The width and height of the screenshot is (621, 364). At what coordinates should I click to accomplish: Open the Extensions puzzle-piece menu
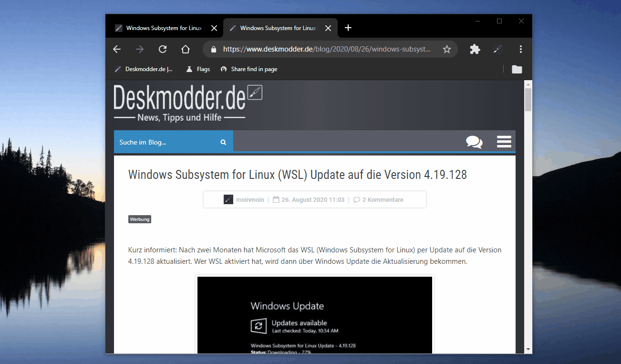point(475,49)
